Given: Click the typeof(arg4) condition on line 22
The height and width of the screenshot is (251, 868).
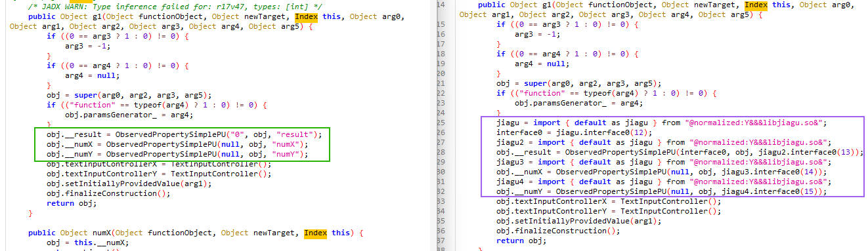Looking at the screenshot, I should 606,93.
